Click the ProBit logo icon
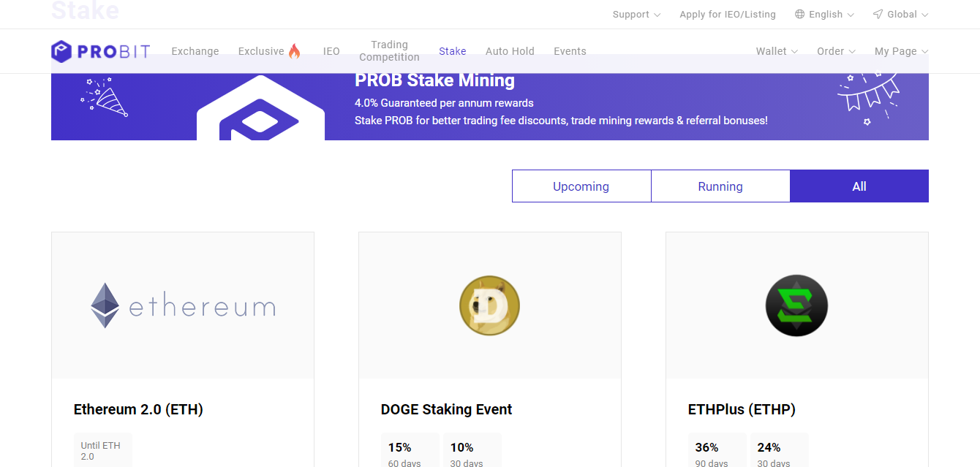 click(x=61, y=51)
